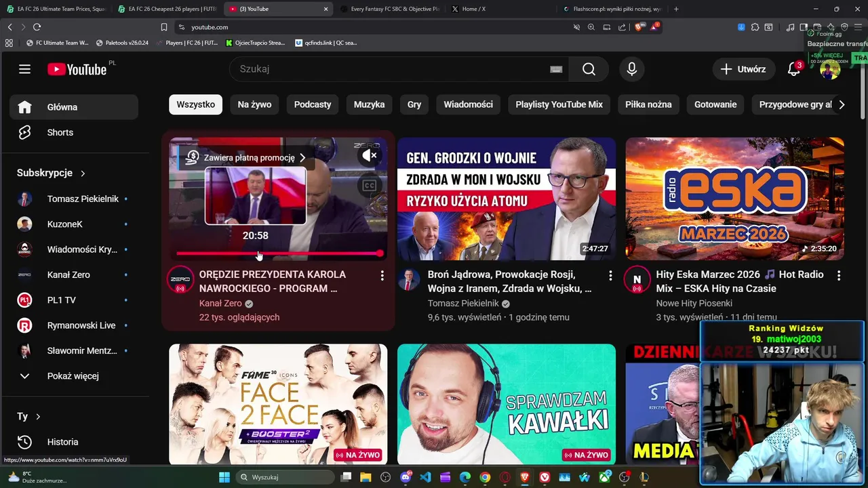Open Paletools bookmark in bookmarks bar
The width and height of the screenshot is (868, 488).
pyautogui.click(x=123, y=43)
